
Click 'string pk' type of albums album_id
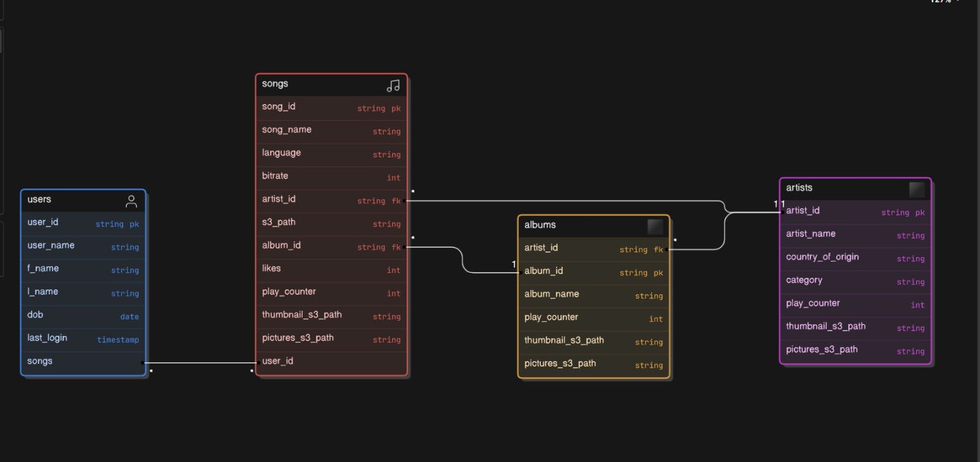pyautogui.click(x=641, y=273)
